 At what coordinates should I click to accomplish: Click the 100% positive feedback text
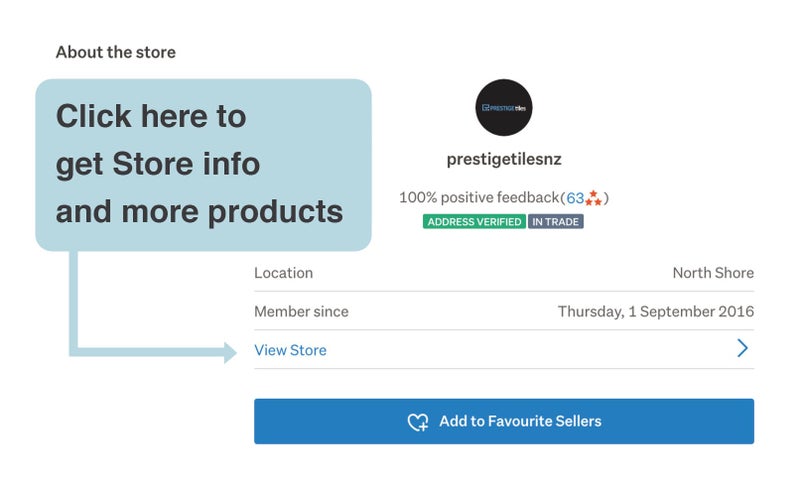coord(479,198)
